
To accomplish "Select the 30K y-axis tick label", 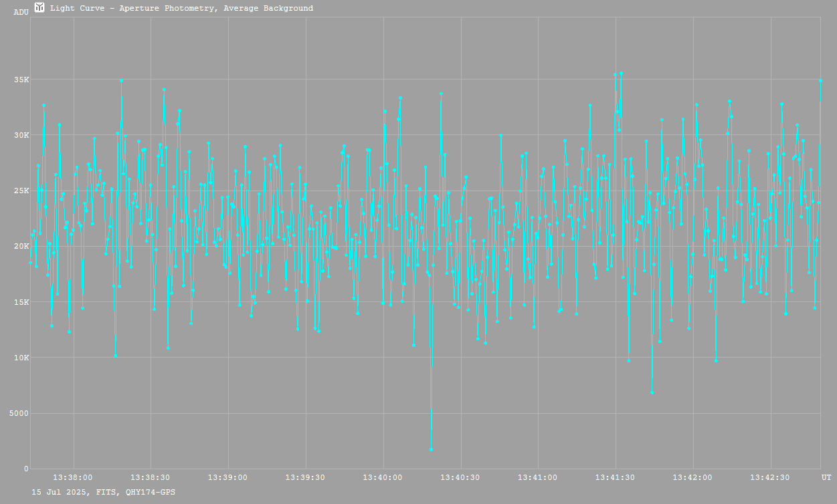I will coord(21,135).
